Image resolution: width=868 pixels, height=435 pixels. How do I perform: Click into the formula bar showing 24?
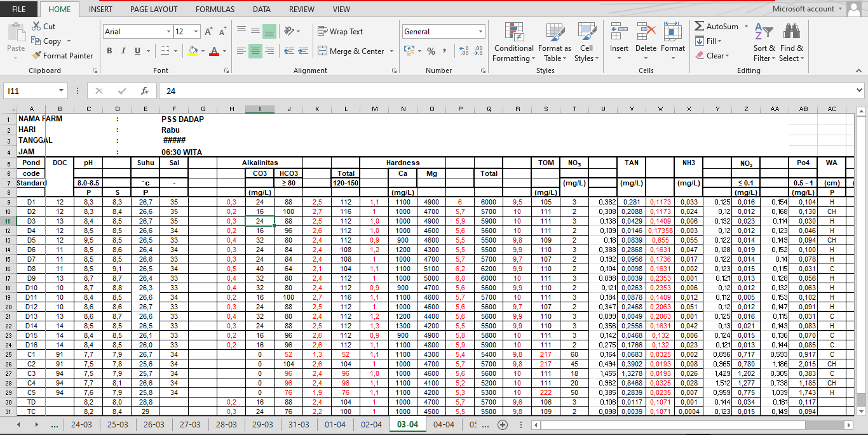point(445,91)
